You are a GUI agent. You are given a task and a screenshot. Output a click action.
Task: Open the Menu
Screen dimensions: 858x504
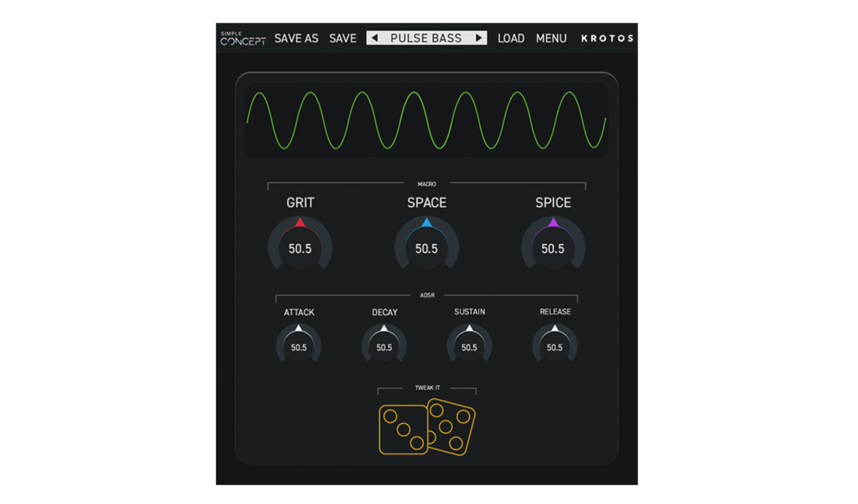[x=551, y=39]
